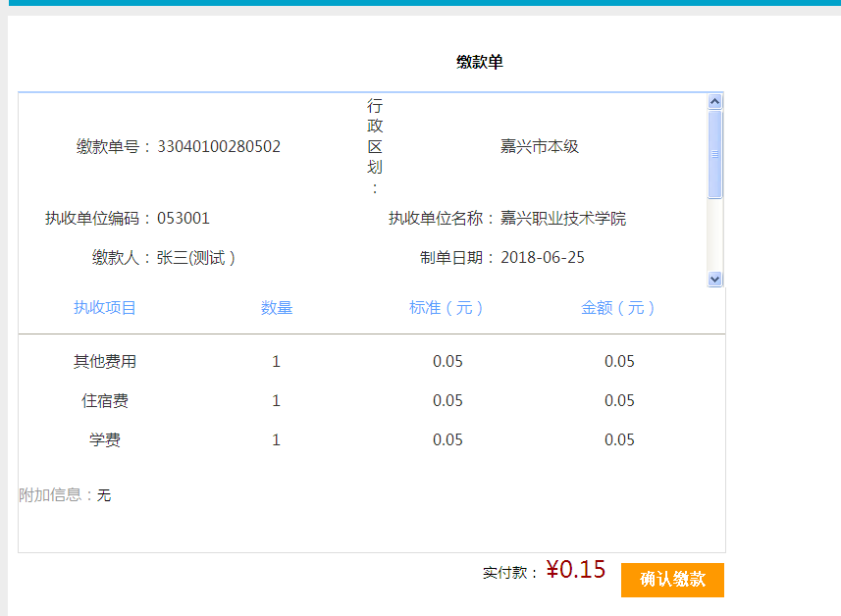Screen dimensions: 841x616
Task: Click the vertical scrollbar thumb
Action: coord(714,154)
